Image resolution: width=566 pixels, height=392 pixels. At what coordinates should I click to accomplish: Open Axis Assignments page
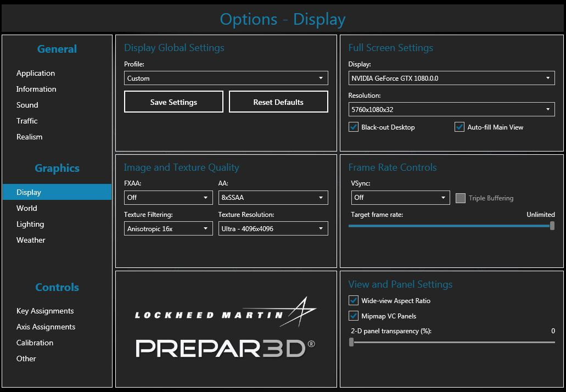[46, 327]
